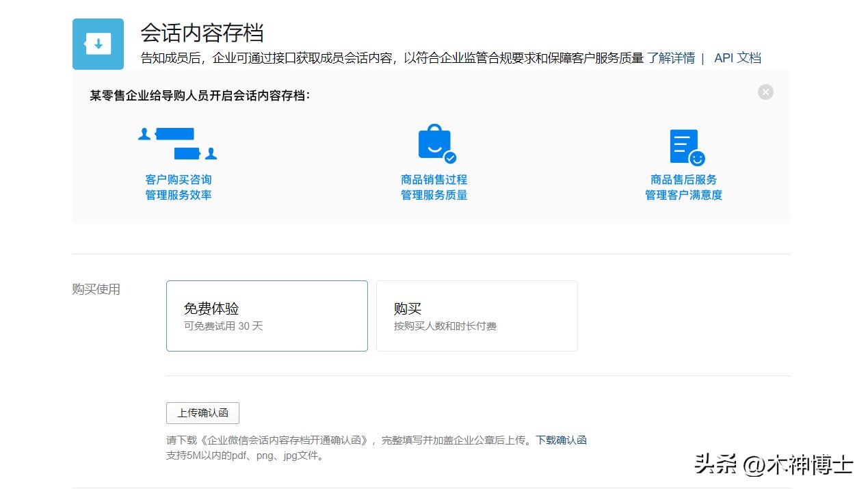Switch to the API 文档 documentation
The width and height of the screenshot is (868, 489).
[737, 57]
